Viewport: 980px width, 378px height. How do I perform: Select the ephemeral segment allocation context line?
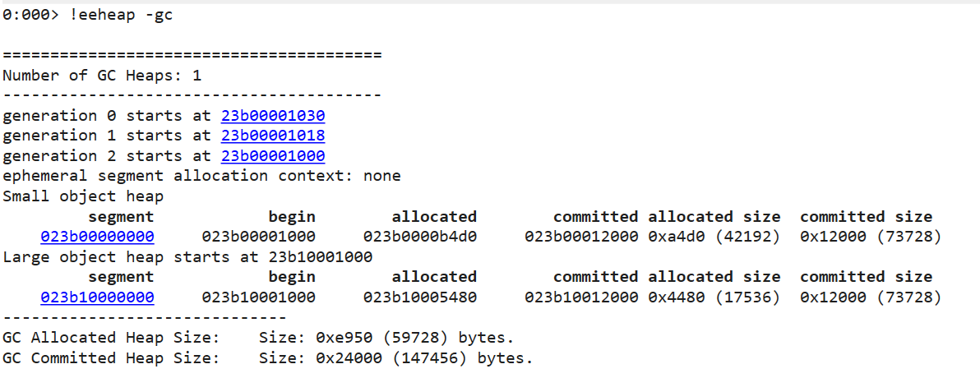coord(201,176)
